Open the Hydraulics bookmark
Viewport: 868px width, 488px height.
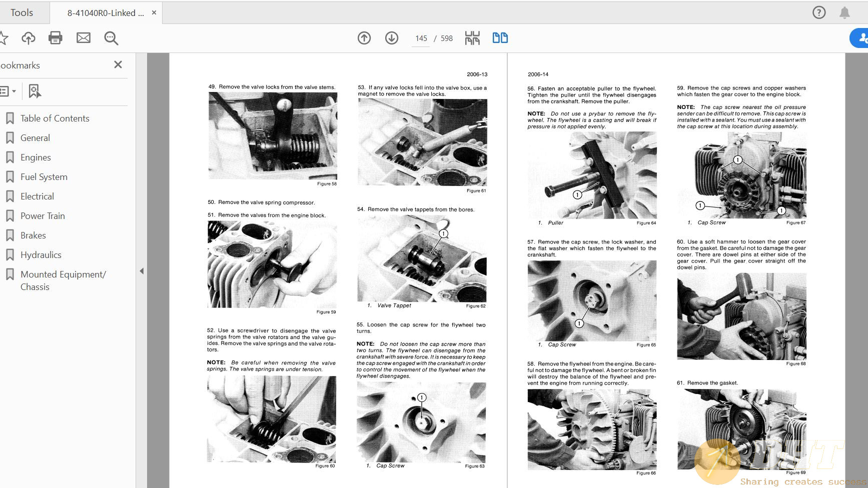[41, 255]
